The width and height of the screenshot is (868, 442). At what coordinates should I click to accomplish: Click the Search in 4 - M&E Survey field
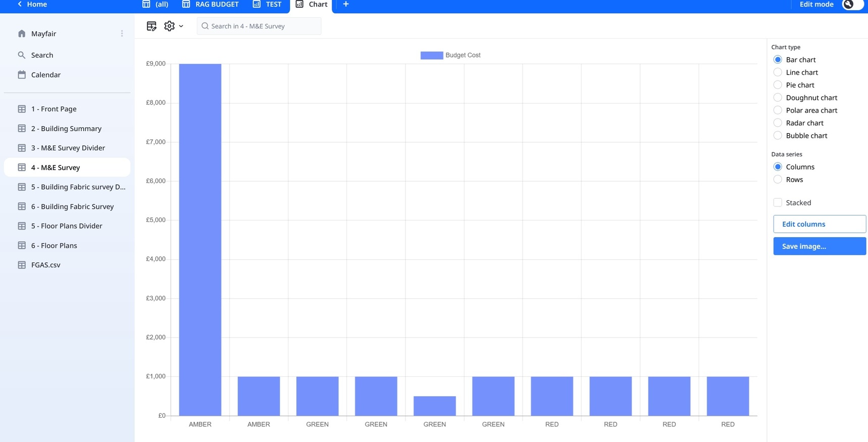pyautogui.click(x=259, y=26)
